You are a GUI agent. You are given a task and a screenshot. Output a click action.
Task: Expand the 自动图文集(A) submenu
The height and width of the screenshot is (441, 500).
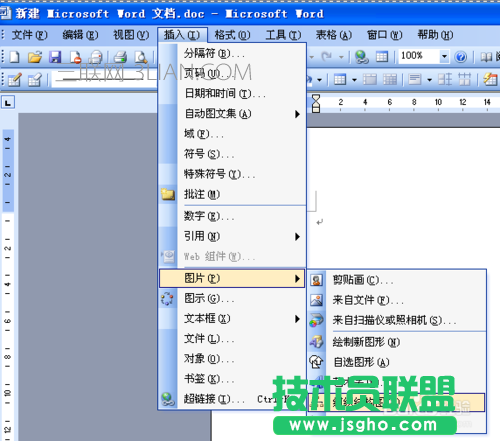(232, 114)
